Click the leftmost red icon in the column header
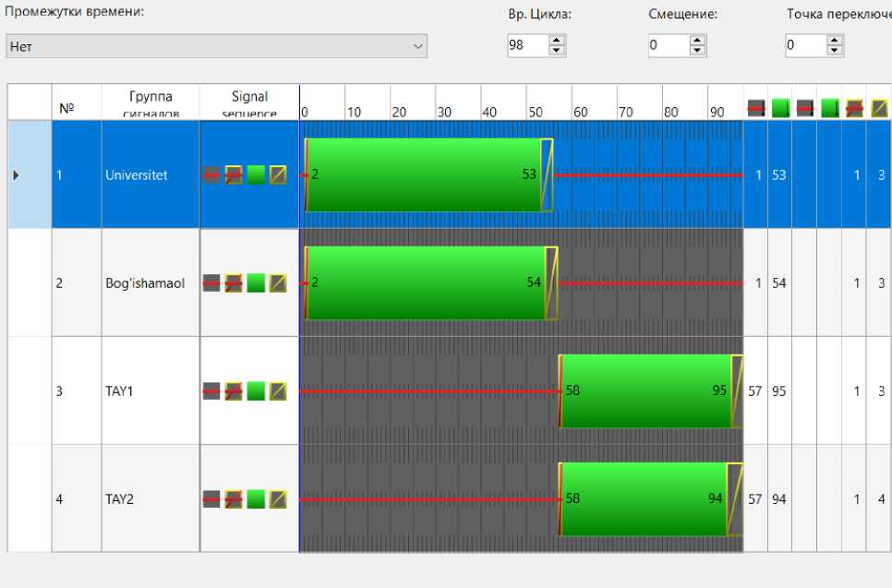The width and height of the screenshot is (892, 588). click(x=756, y=108)
